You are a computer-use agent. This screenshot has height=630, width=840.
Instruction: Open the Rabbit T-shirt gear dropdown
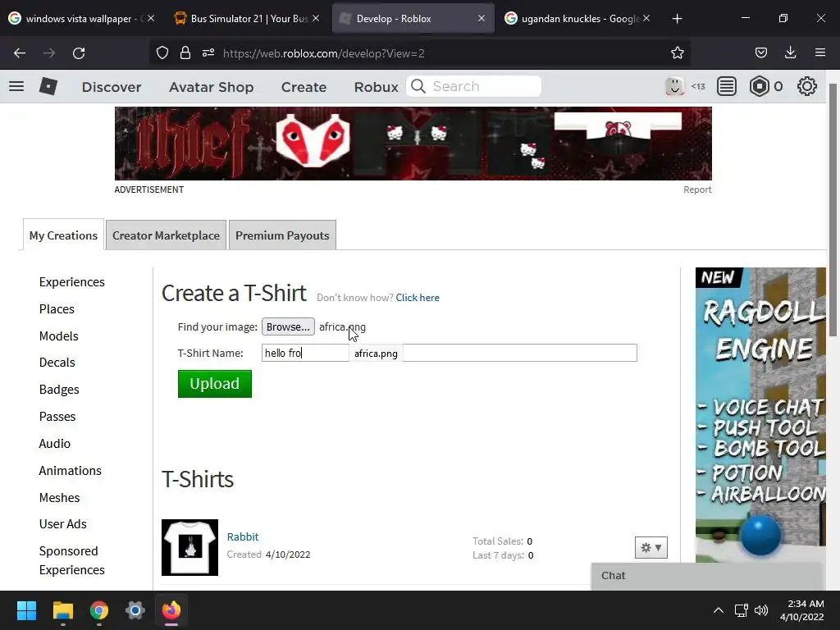[x=651, y=547]
